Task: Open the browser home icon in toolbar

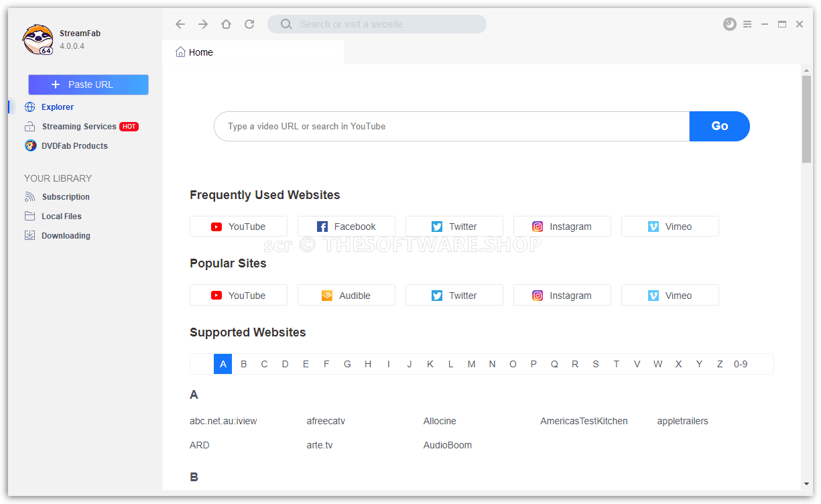Action: point(226,24)
